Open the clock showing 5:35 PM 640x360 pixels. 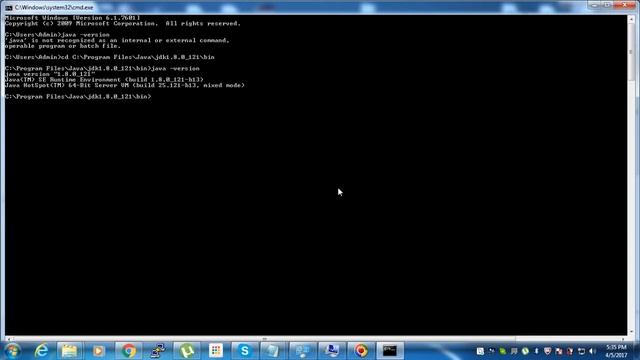[616, 351]
